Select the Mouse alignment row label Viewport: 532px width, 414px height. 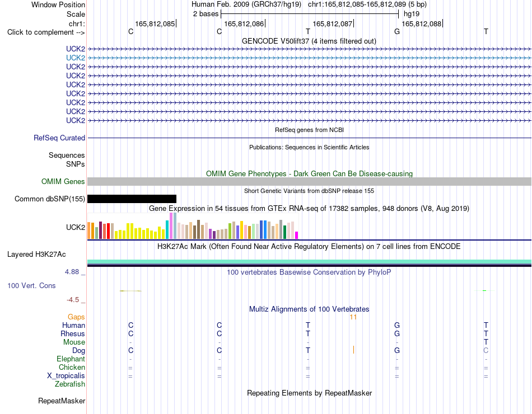pos(74,342)
